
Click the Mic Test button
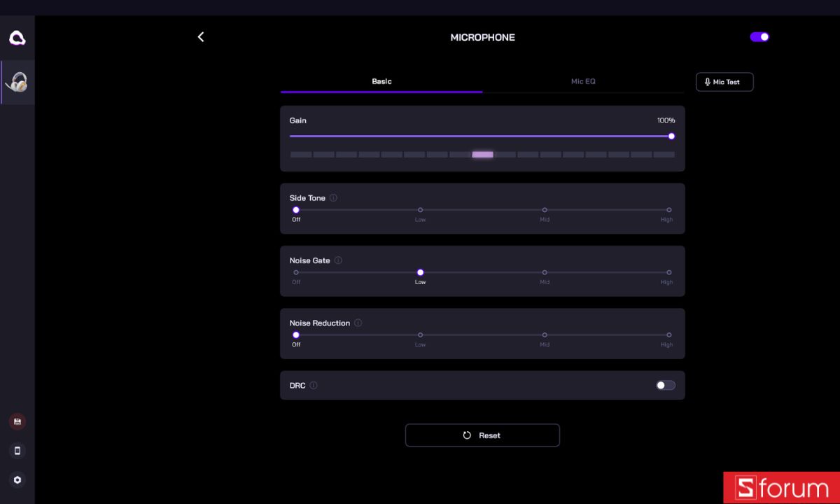(724, 82)
